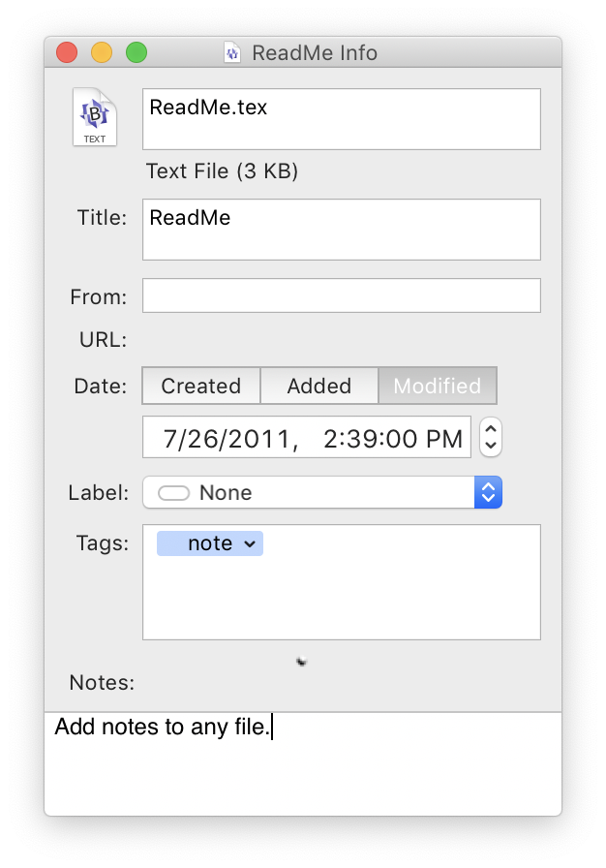Viewport: 606px width, 868px height.
Task: Increment date with stepper up arrow
Action: click(491, 429)
